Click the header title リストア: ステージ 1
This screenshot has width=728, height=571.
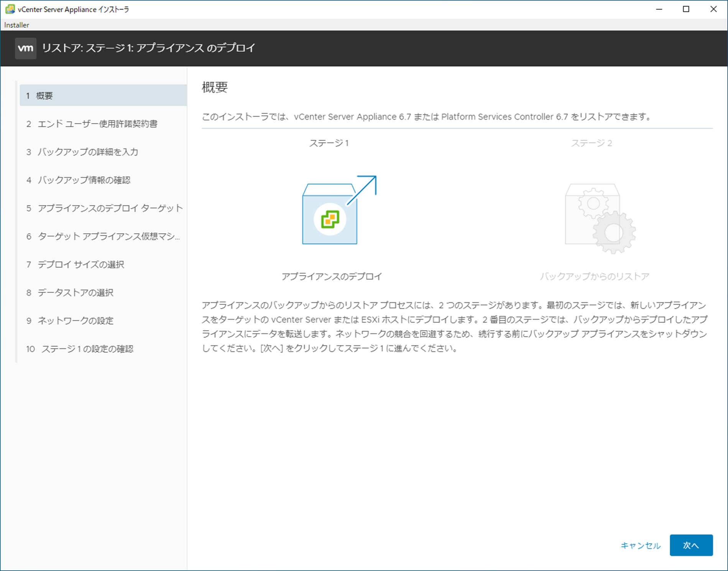(x=148, y=48)
